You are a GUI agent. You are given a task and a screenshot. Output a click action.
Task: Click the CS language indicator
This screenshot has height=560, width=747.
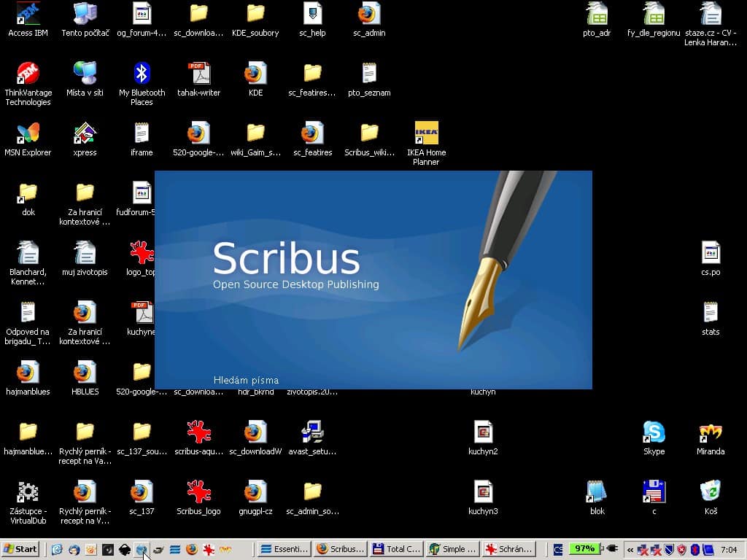click(558, 550)
